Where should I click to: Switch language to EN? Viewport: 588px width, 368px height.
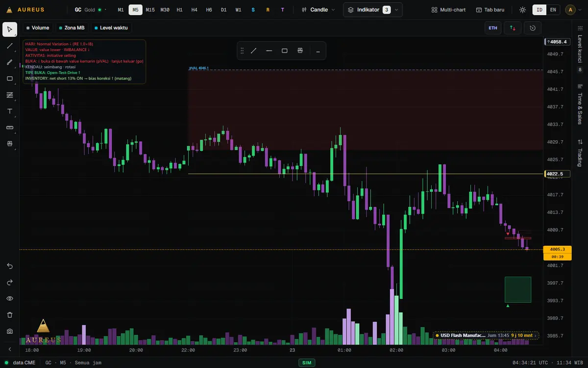click(x=553, y=10)
